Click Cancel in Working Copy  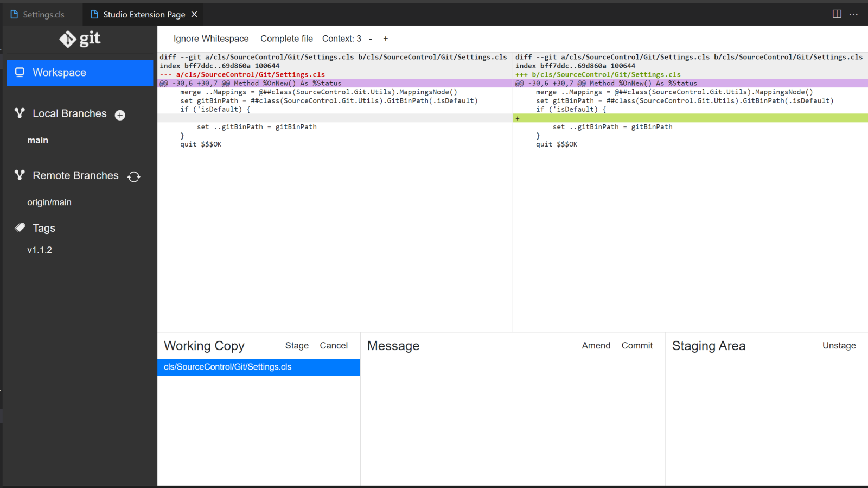coord(334,346)
